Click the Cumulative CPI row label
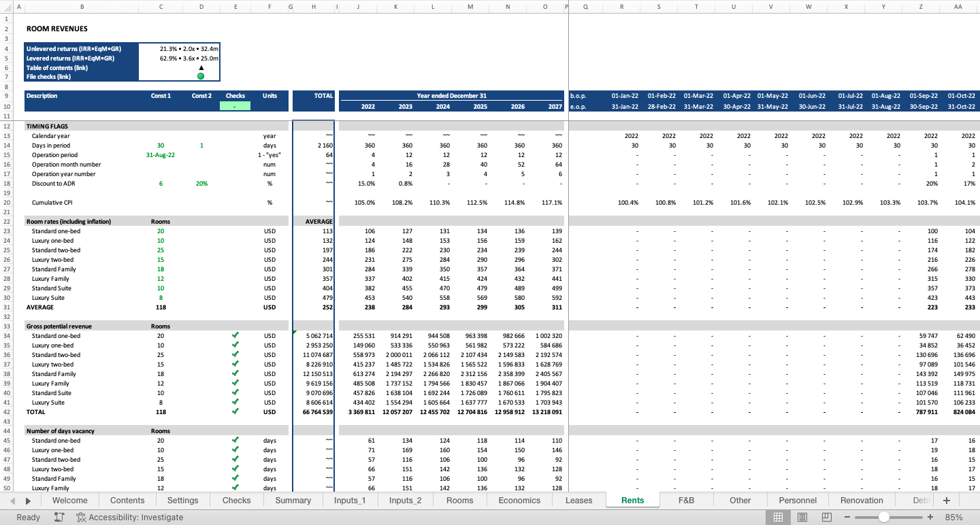980x525 pixels. pos(53,203)
